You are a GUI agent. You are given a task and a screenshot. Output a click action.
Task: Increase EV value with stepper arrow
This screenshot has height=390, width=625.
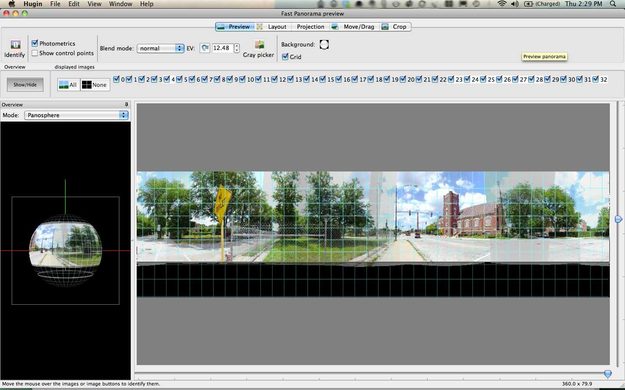[237, 45]
